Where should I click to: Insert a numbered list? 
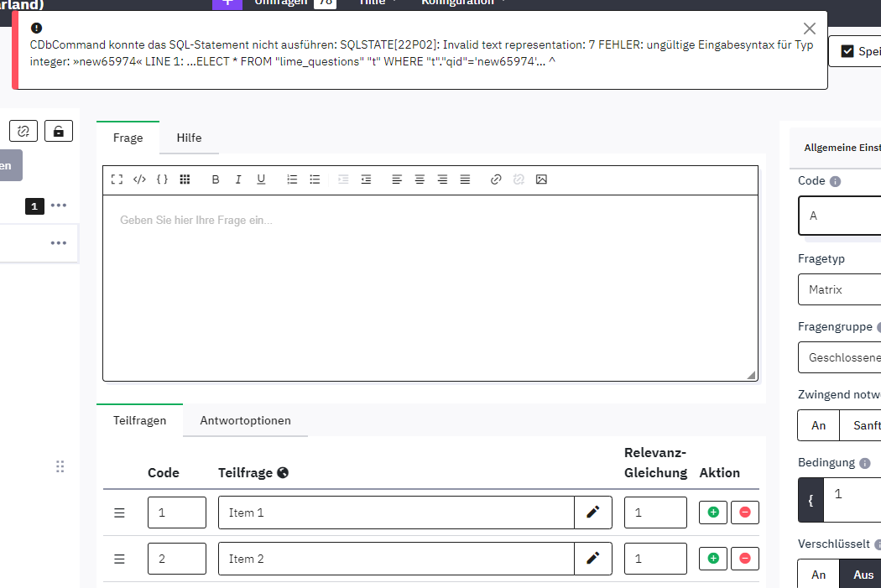(292, 180)
